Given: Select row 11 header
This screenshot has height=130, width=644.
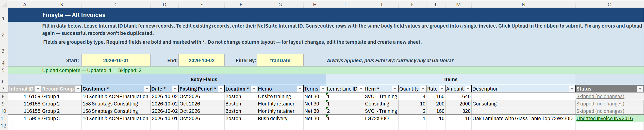Looking at the screenshot, I should click(4, 118).
